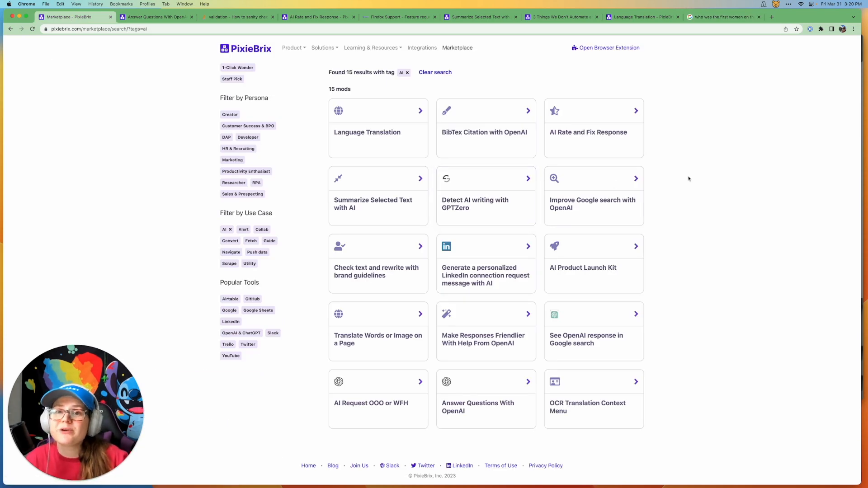Image resolution: width=868 pixels, height=488 pixels.
Task: Click the magnifier icon on Improve Google search card
Action: (554, 178)
